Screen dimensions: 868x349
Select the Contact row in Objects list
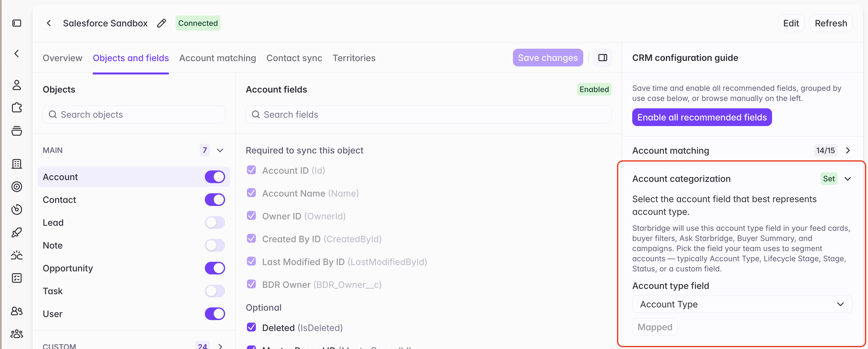tap(134, 200)
